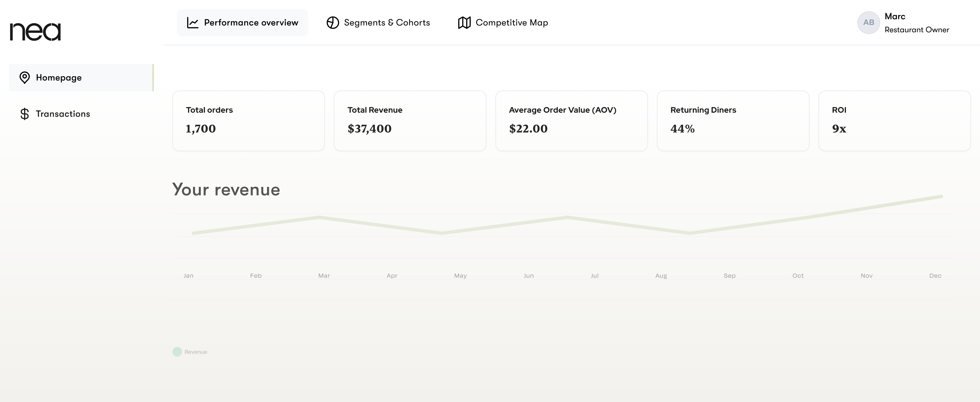The width and height of the screenshot is (980, 402).
Task: Click the Transactions dollar sign icon
Action: pyautogui.click(x=25, y=114)
